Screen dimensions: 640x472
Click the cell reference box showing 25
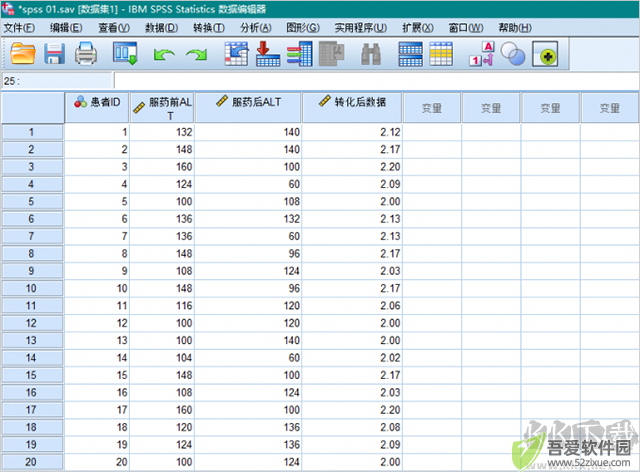click(57, 81)
